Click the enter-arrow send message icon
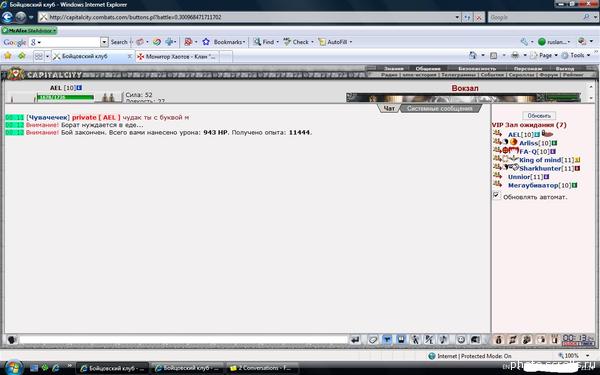600x375 pixels. click(355, 340)
